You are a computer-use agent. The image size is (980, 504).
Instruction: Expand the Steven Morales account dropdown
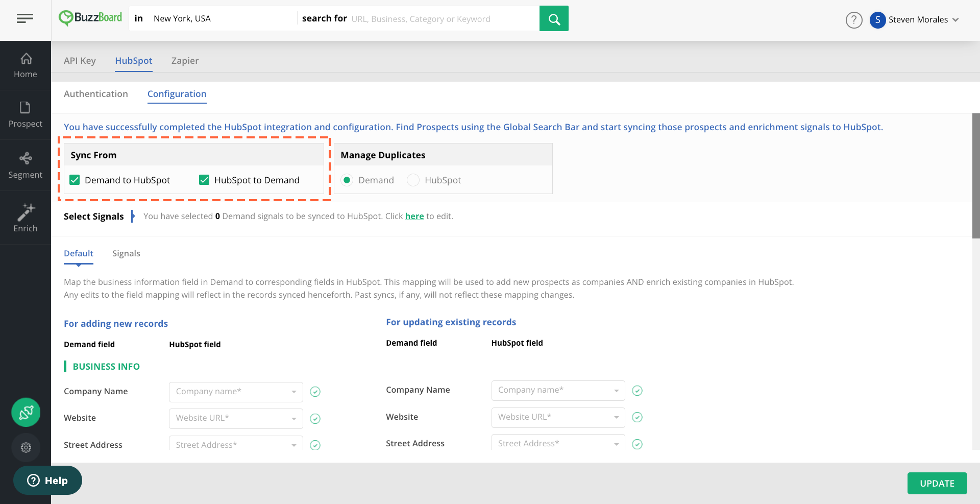pyautogui.click(x=955, y=20)
